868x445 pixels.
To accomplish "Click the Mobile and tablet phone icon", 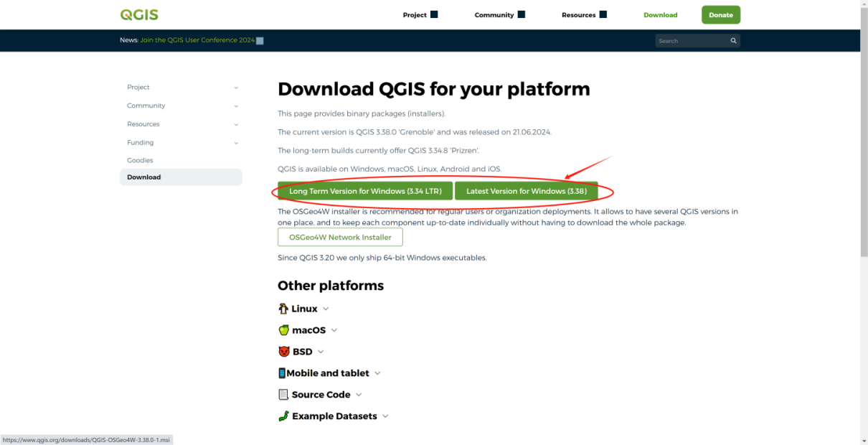I will pos(282,373).
